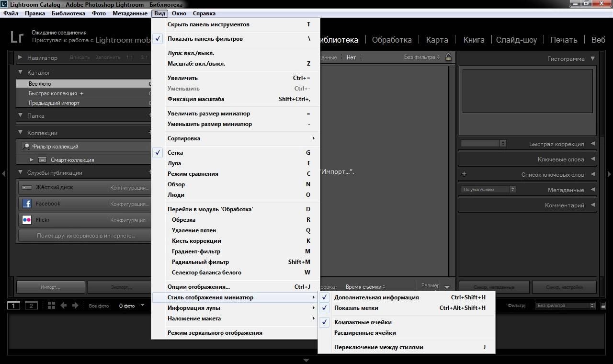Expand the 'Навигатор' panel

(x=20, y=57)
